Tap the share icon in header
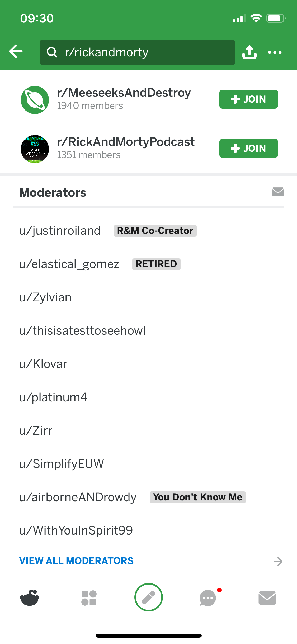297x644 pixels. click(249, 52)
